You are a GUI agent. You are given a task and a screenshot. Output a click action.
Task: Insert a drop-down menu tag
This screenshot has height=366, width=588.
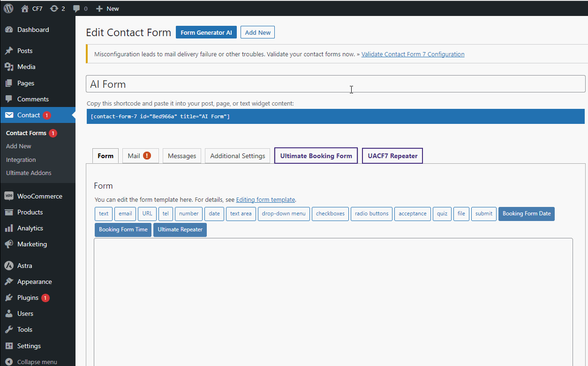click(284, 213)
